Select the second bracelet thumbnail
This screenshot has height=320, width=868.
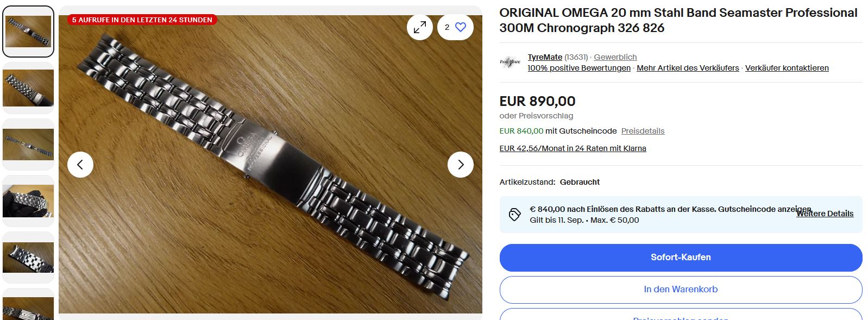click(28, 87)
